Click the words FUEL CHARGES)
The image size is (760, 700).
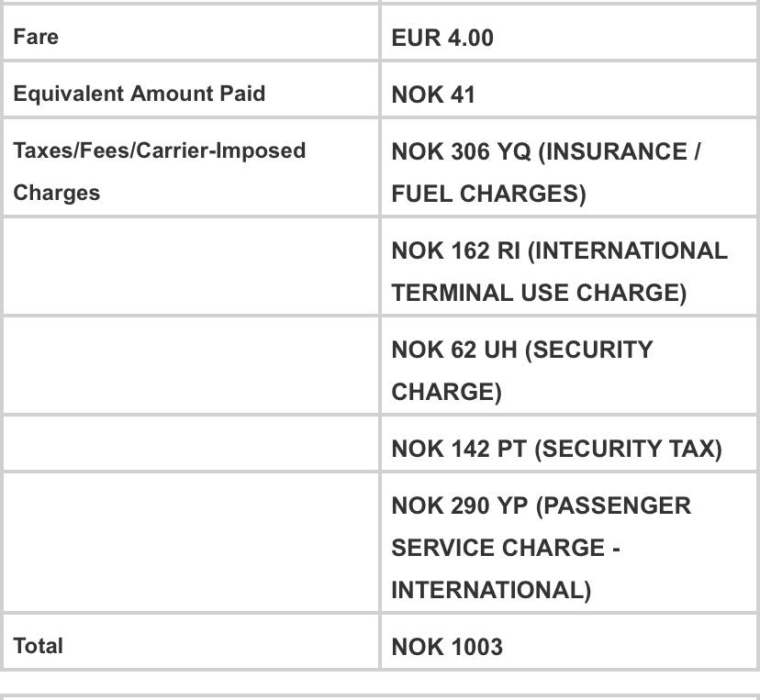tap(488, 194)
